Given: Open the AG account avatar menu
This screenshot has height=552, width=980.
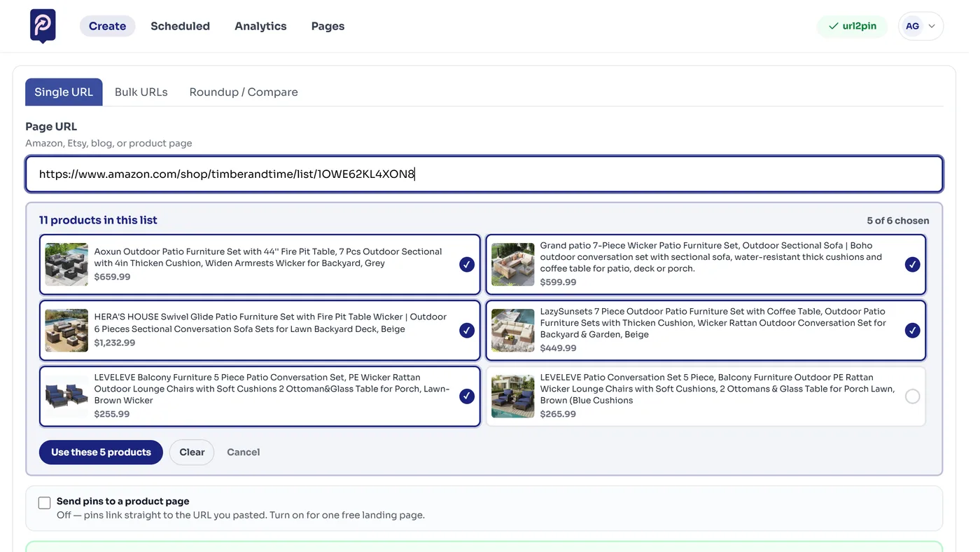Looking at the screenshot, I should 912,26.
